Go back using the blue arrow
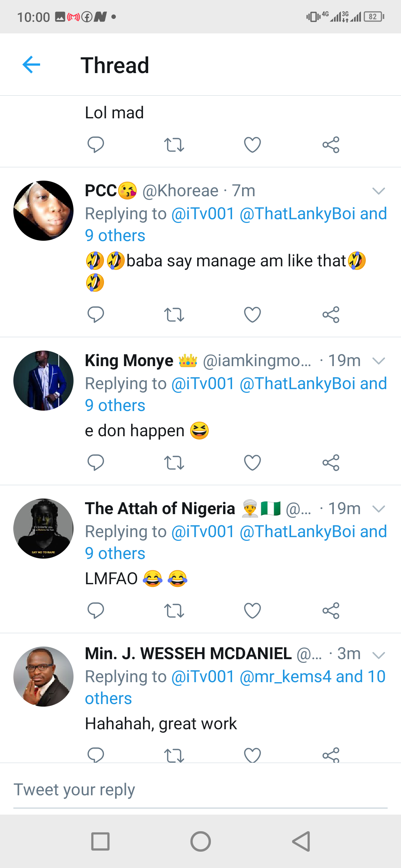The image size is (401, 868). point(31,65)
